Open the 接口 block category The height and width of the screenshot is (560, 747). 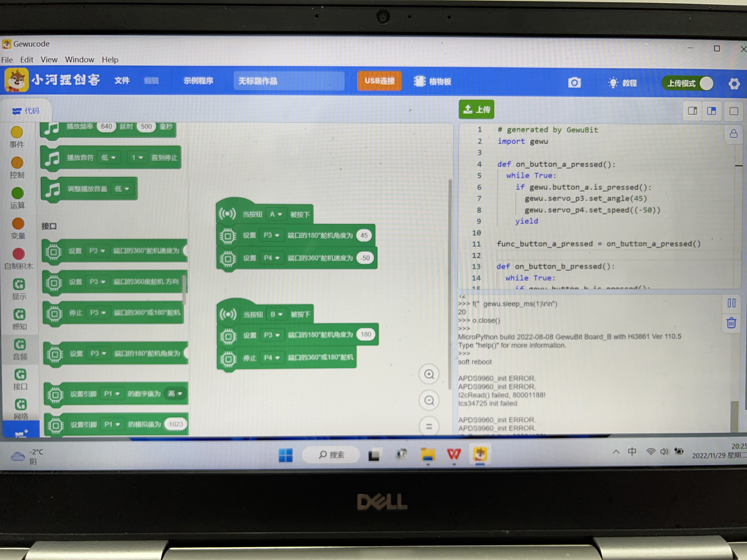pyautogui.click(x=20, y=379)
